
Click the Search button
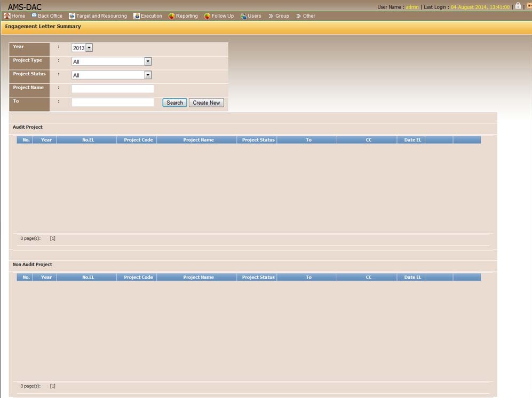[x=174, y=103]
